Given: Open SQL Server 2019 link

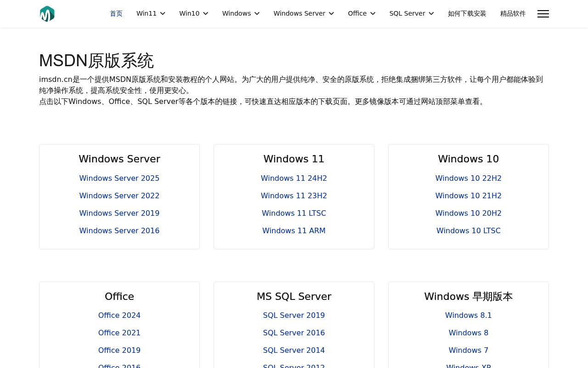Looking at the screenshot, I should pyautogui.click(x=294, y=316).
